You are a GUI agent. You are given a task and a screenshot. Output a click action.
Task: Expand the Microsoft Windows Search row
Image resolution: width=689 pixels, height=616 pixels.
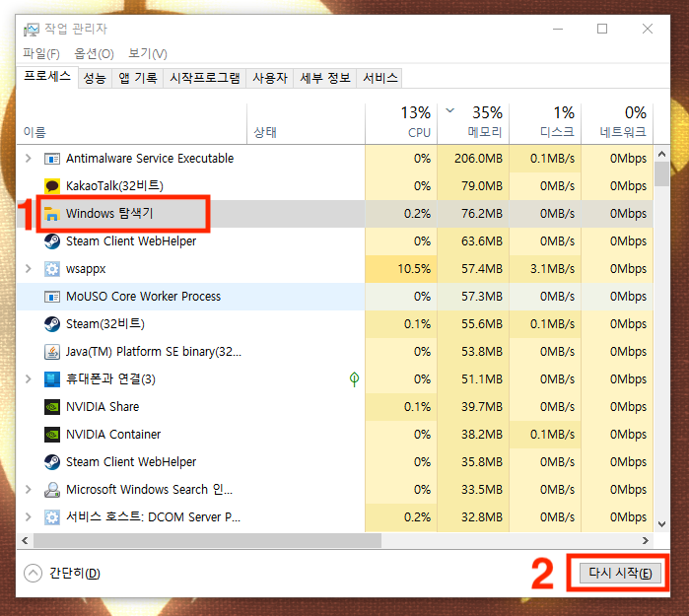[29, 489]
